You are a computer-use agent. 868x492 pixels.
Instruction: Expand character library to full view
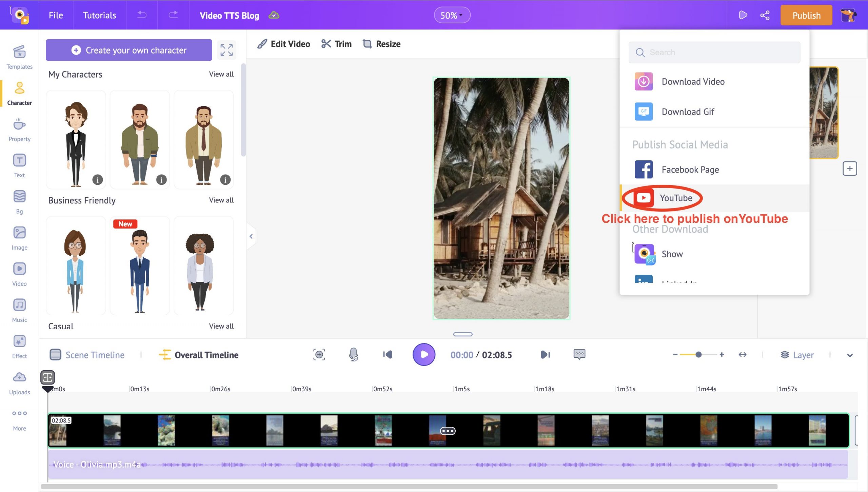(x=226, y=50)
